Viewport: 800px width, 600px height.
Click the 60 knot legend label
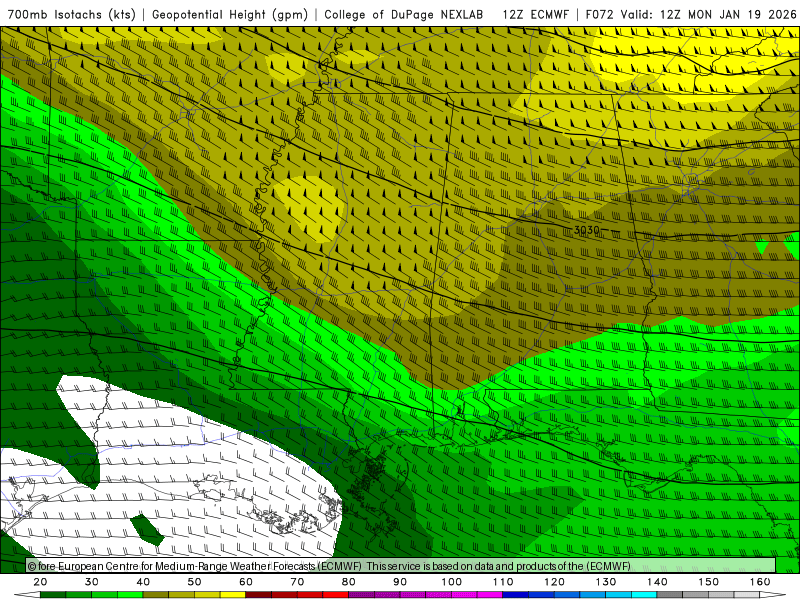point(246,582)
